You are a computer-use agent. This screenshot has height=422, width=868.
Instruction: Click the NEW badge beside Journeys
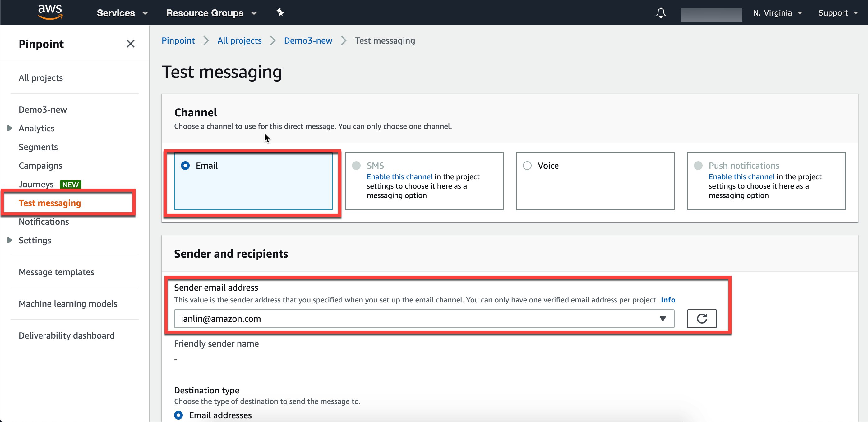click(x=71, y=184)
